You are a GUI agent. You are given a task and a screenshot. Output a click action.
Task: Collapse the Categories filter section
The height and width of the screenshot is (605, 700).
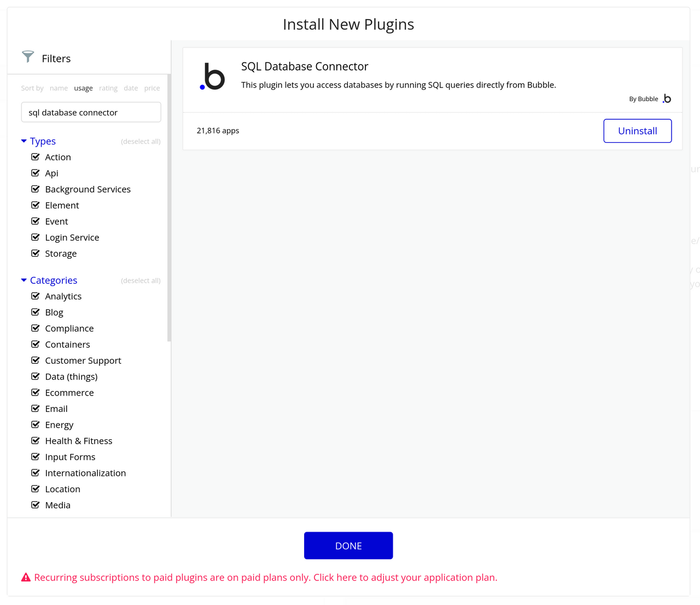(x=49, y=280)
